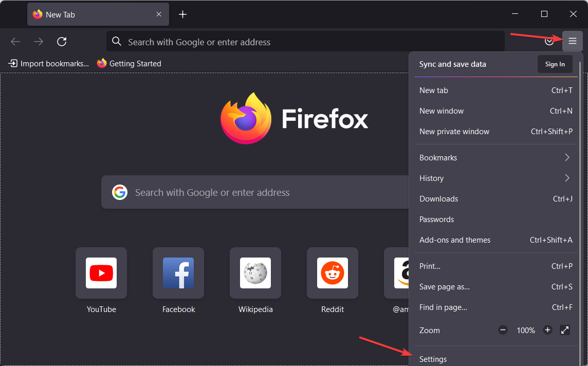Reset zoom via 100% label

[x=526, y=331]
